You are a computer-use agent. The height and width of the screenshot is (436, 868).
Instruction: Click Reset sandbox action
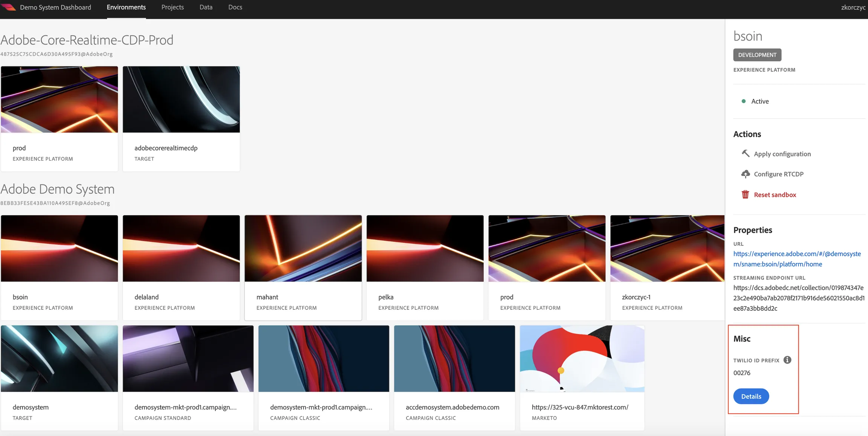[775, 195]
